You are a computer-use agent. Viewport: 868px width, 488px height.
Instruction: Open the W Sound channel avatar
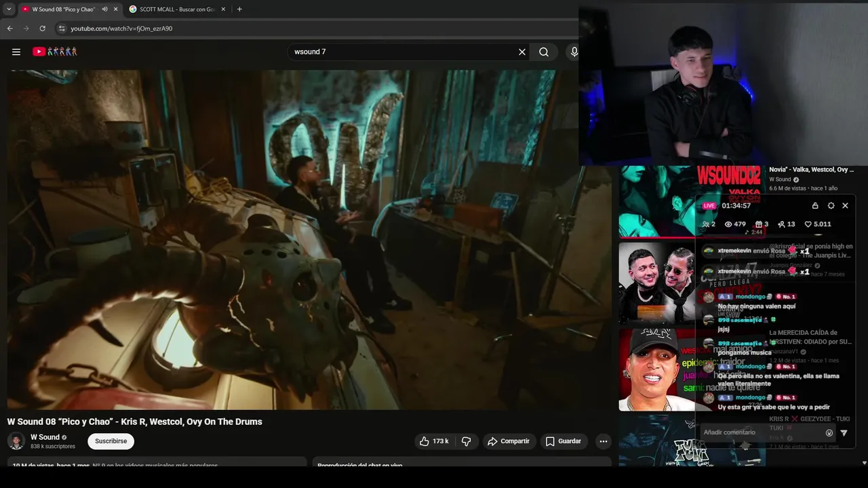pos(16,441)
